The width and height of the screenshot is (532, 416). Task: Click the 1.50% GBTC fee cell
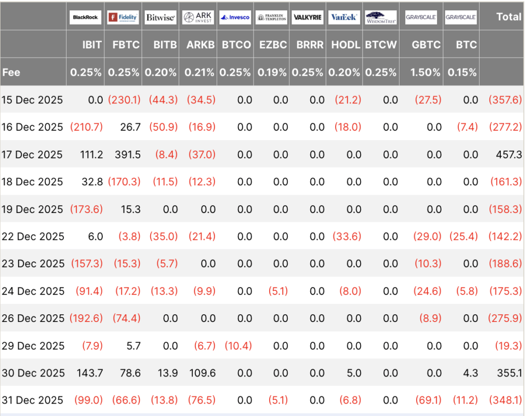(425, 72)
